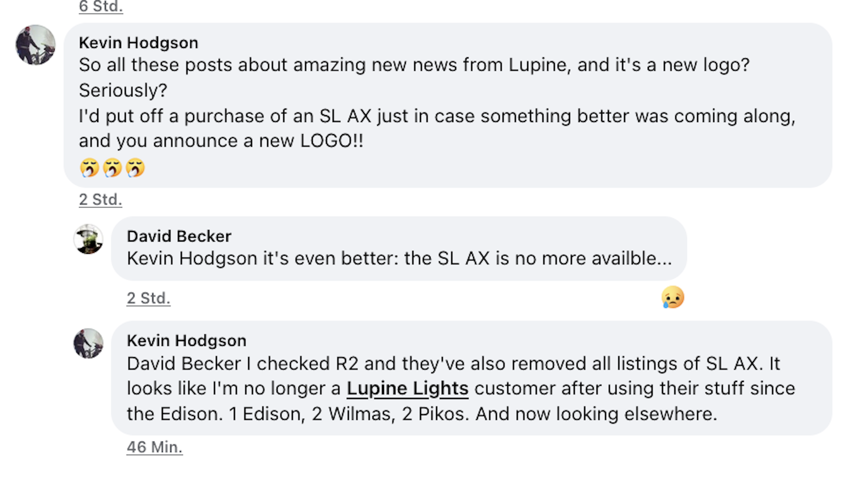
Task: Click the reaction badge on David's comment corner
Action: (x=672, y=297)
